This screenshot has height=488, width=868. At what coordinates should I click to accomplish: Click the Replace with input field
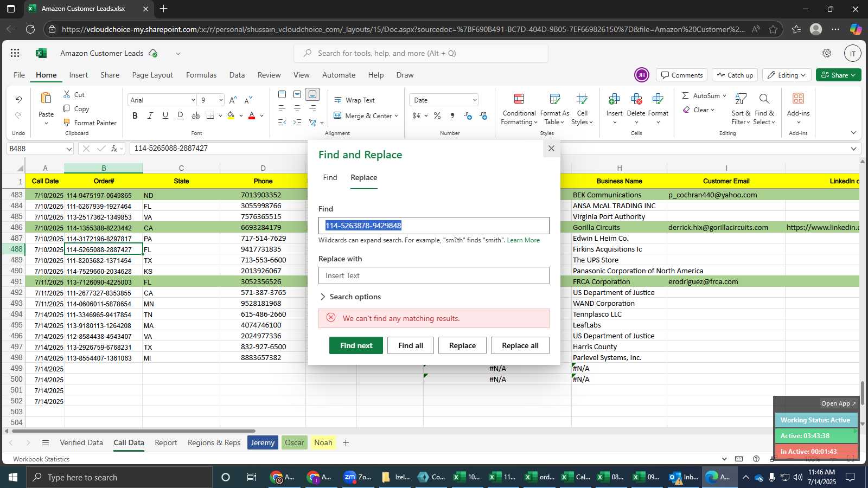point(434,275)
